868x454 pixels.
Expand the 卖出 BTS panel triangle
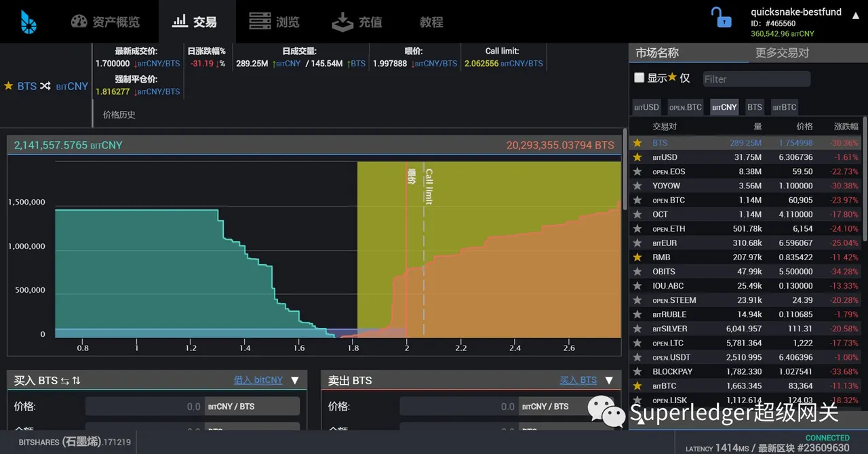(609, 380)
